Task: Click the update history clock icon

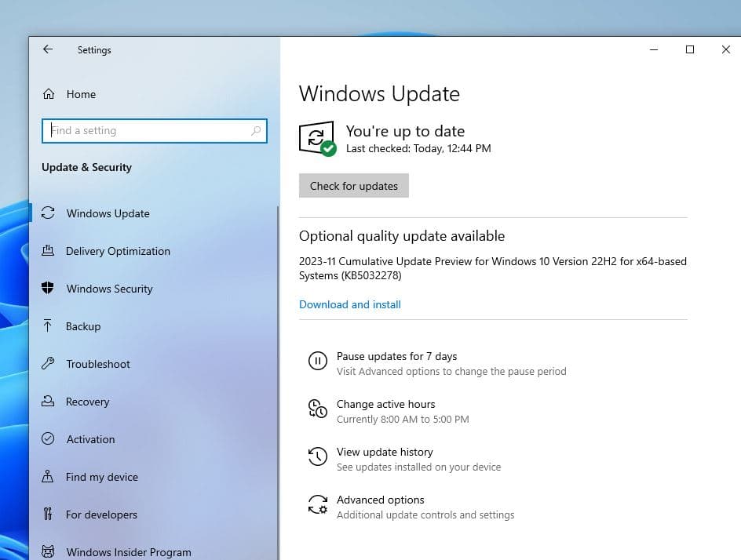Action: [x=318, y=456]
